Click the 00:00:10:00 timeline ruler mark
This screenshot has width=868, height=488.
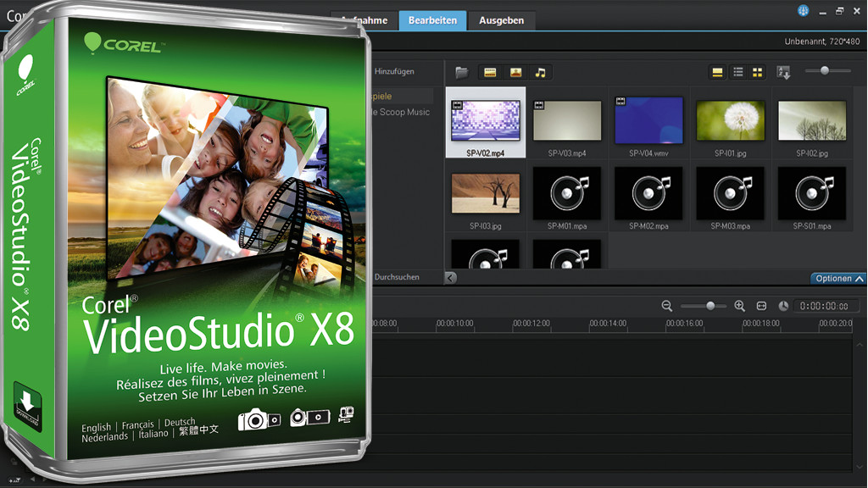454,324
